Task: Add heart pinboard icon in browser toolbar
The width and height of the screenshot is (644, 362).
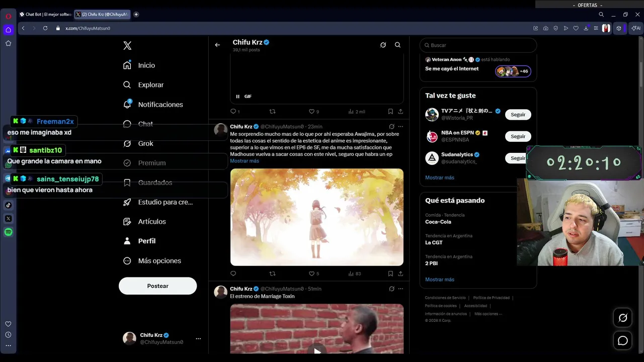Action: [x=576, y=28]
